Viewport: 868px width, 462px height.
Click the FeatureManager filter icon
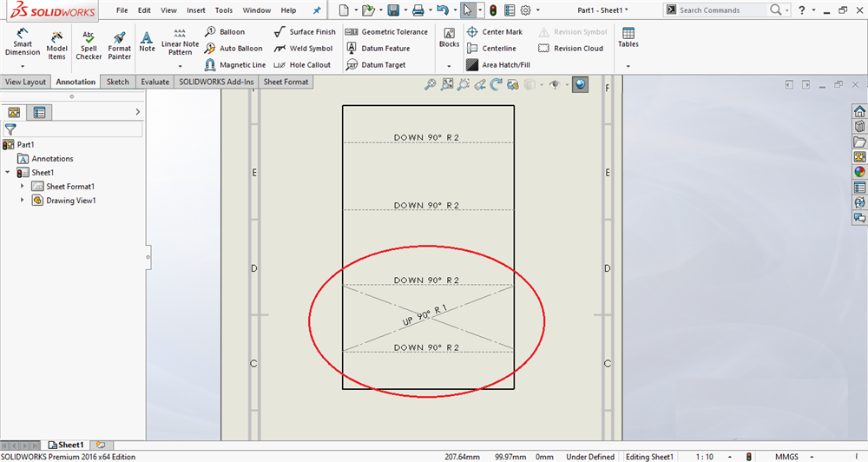click(10, 129)
